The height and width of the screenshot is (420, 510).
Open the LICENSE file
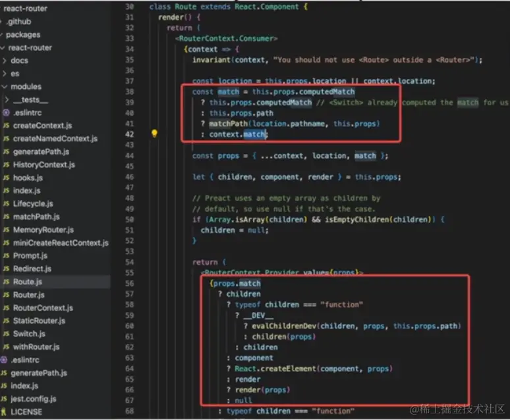(26, 411)
